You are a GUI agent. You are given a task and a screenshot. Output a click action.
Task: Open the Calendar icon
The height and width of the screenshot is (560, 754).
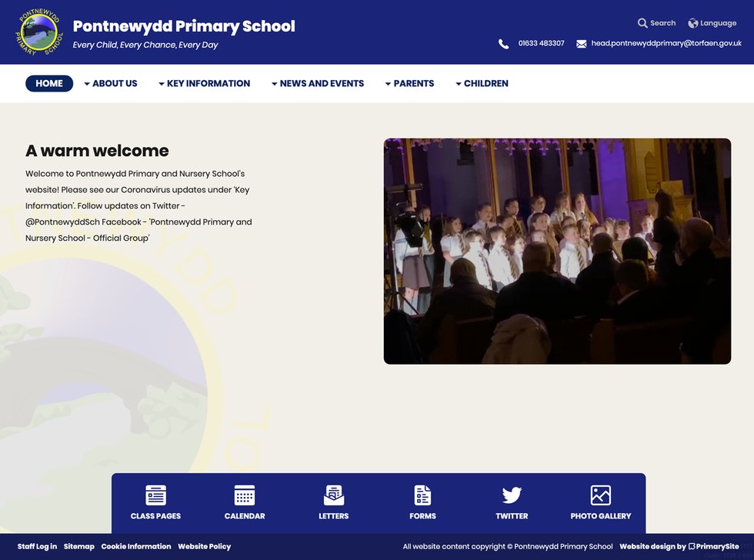245,495
